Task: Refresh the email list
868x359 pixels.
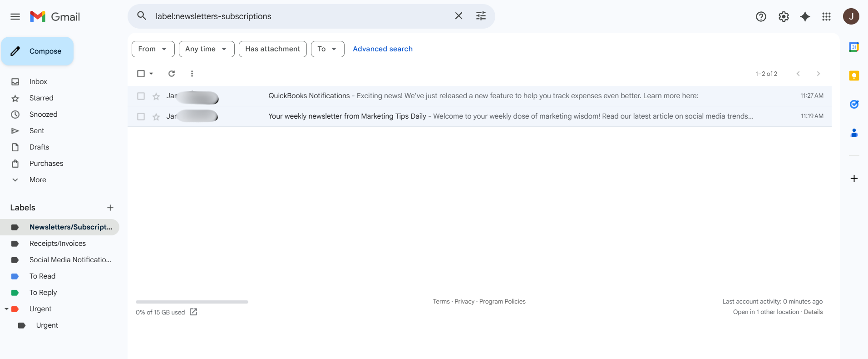Action: coord(172,74)
